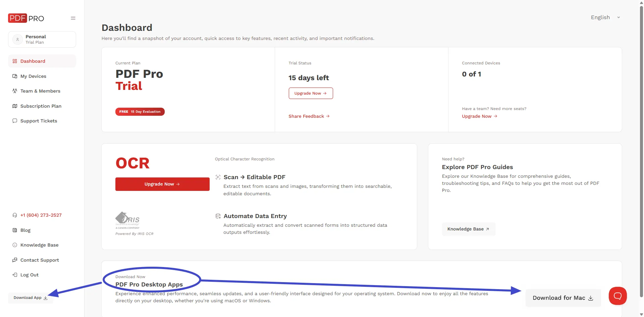Image resolution: width=644 pixels, height=317 pixels.
Task: Open the red chat widget bubble
Action: coord(618,296)
